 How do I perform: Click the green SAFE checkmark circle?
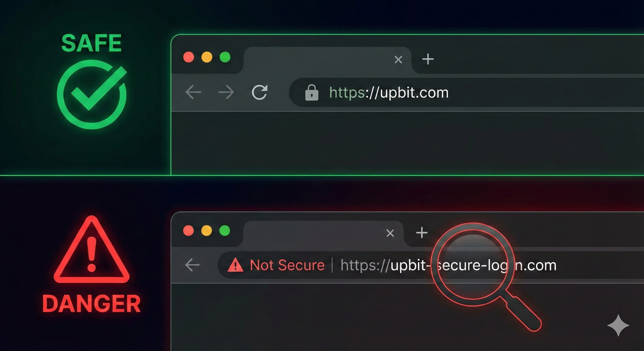coord(92,94)
